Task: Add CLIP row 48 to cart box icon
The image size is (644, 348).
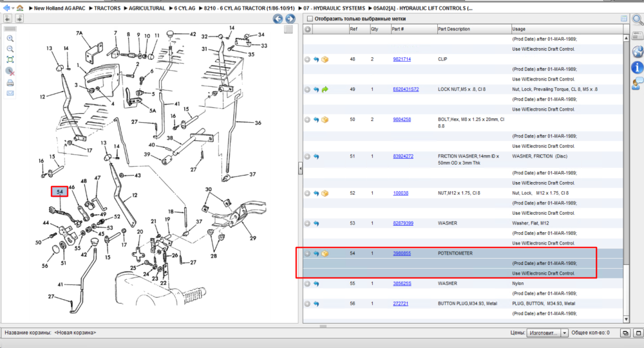Action: point(325,60)
